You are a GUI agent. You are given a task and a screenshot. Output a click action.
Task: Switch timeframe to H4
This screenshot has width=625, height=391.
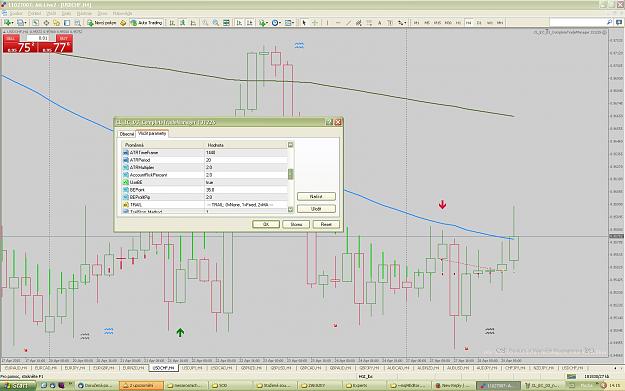pos(468,23)
